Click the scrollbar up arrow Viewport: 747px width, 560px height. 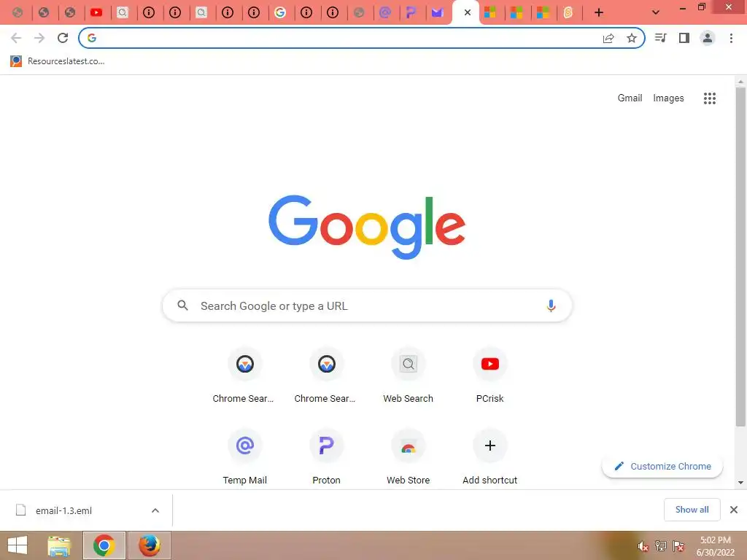[x=740, y=82]
